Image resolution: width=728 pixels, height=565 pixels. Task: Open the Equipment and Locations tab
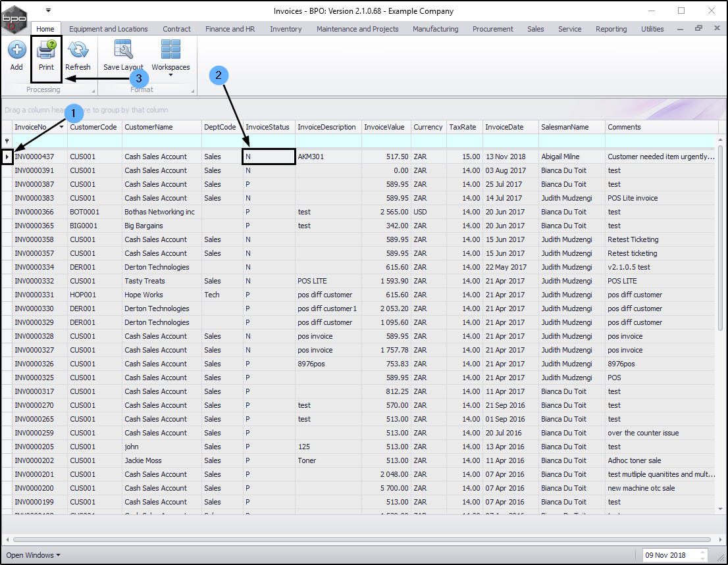click(108, 29)
